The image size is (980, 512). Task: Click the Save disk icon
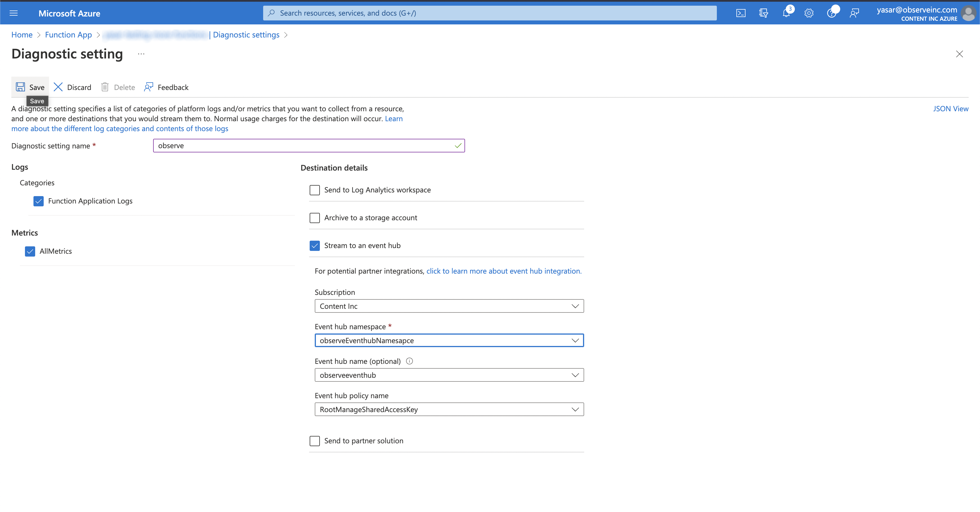(20, 87)
